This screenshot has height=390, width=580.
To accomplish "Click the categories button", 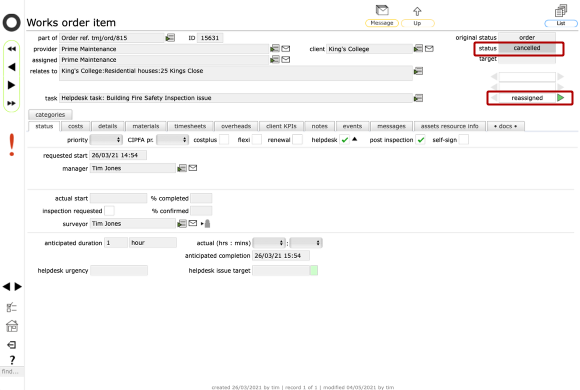I will tap(50, 115).
